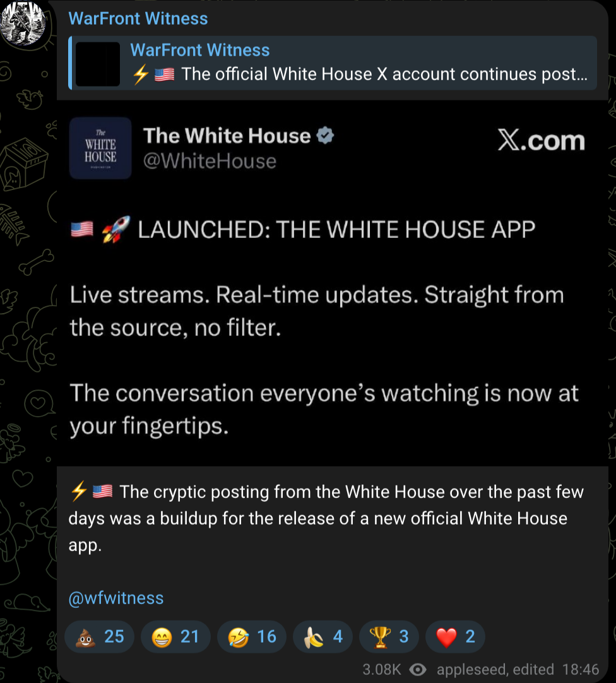The image size is (616, 683).
Task: Click the cryptic posting caption text
Action: 327,518
